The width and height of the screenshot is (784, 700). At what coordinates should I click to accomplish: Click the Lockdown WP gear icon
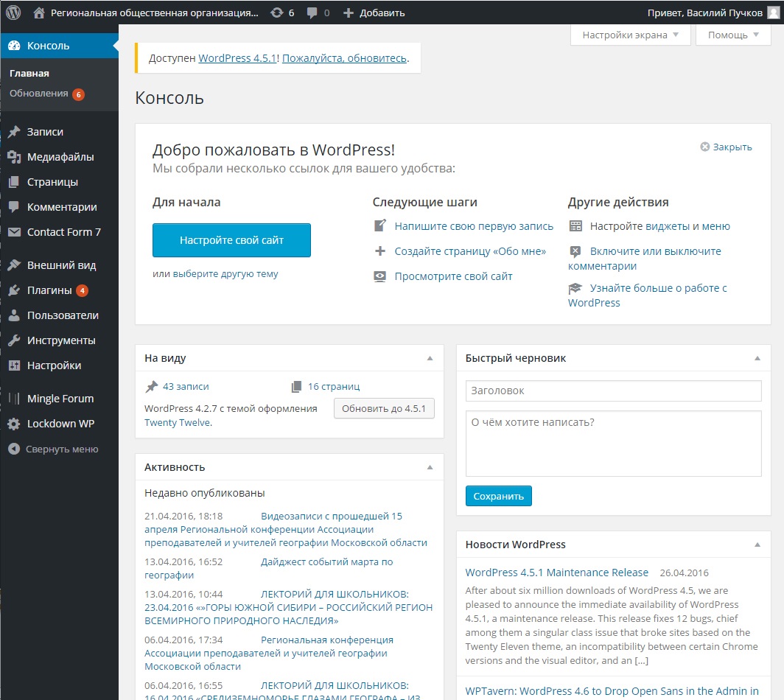pyautogui.click(x=14, y=424)
